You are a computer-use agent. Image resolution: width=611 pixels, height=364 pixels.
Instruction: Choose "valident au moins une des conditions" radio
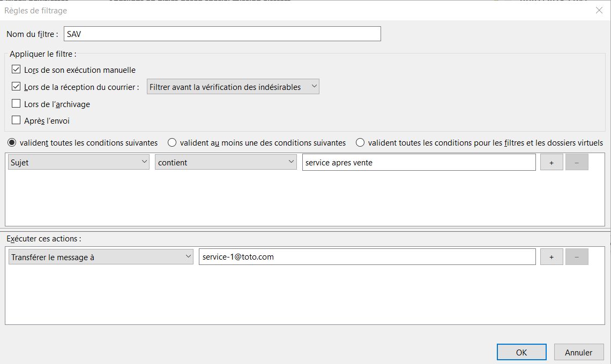(x=172, y=143)
